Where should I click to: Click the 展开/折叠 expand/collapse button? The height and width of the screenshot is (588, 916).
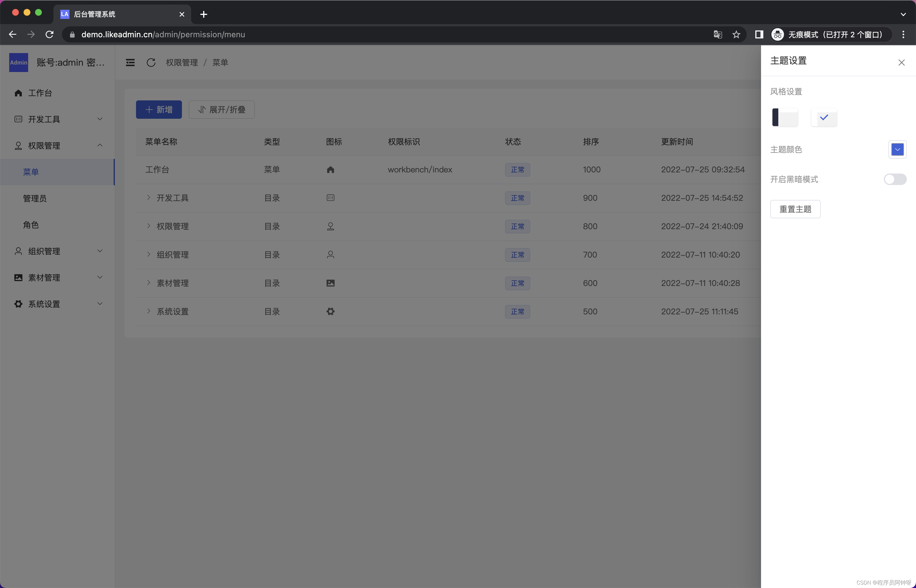pyautogui.click(x=222, y=110)
